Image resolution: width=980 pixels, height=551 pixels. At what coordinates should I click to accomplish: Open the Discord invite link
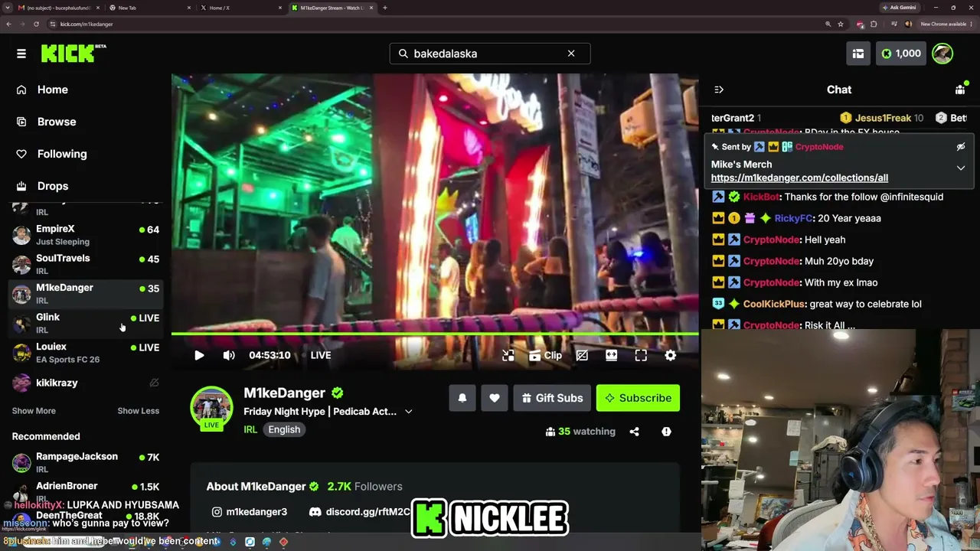pyautogui.click(x=360, y=512)
